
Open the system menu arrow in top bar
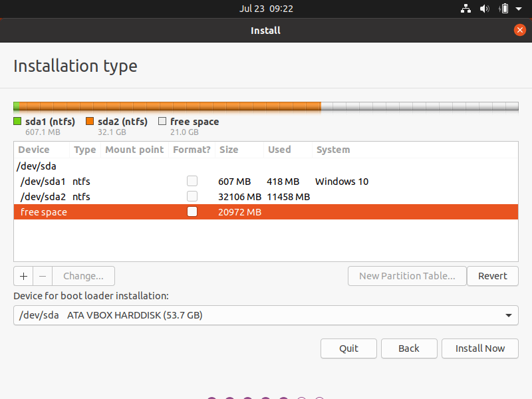click(x=519, y=9)
